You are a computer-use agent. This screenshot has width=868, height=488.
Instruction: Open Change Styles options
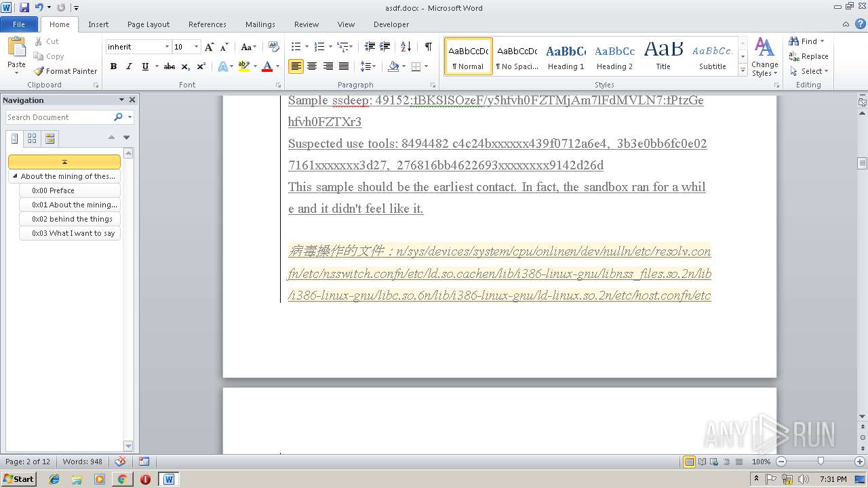click(x=764, y=57)
